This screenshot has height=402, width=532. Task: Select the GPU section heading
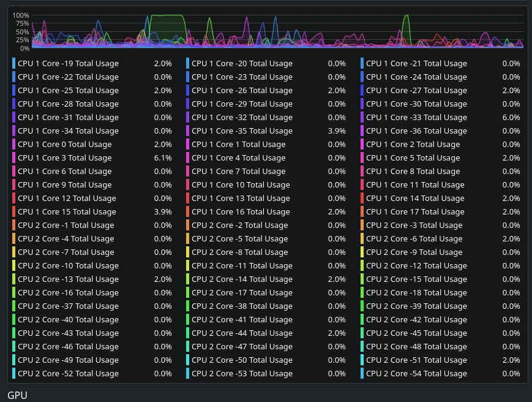coord(17,395)
